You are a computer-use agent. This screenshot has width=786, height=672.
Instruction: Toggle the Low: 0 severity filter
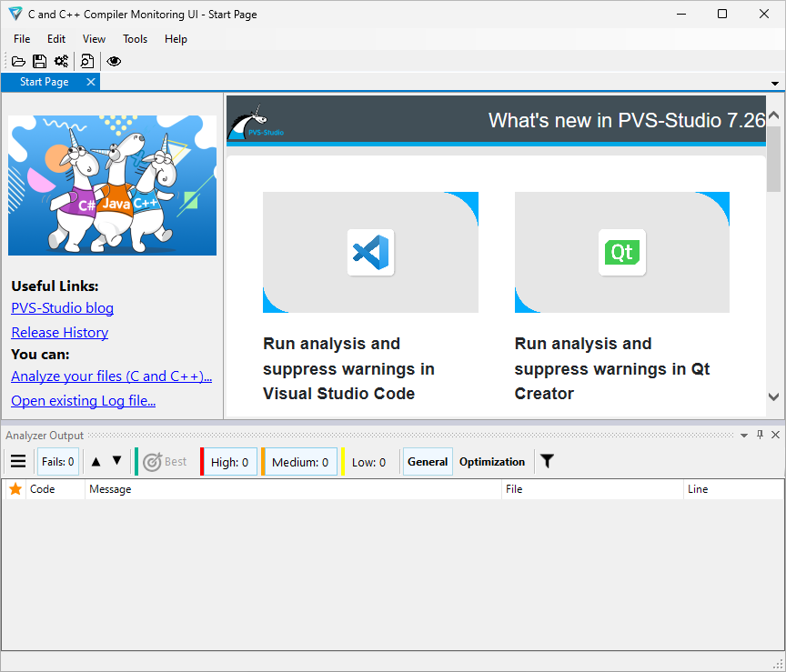tap(368, 461)
